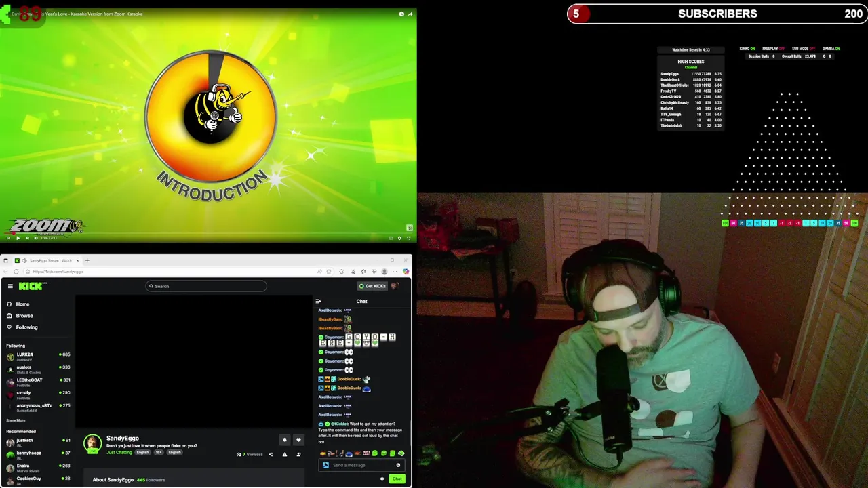Image resolution: width=868 pixels, height=488 pixels.
Task: Open LURK24 channel from Following list
Action: point(38,357)
